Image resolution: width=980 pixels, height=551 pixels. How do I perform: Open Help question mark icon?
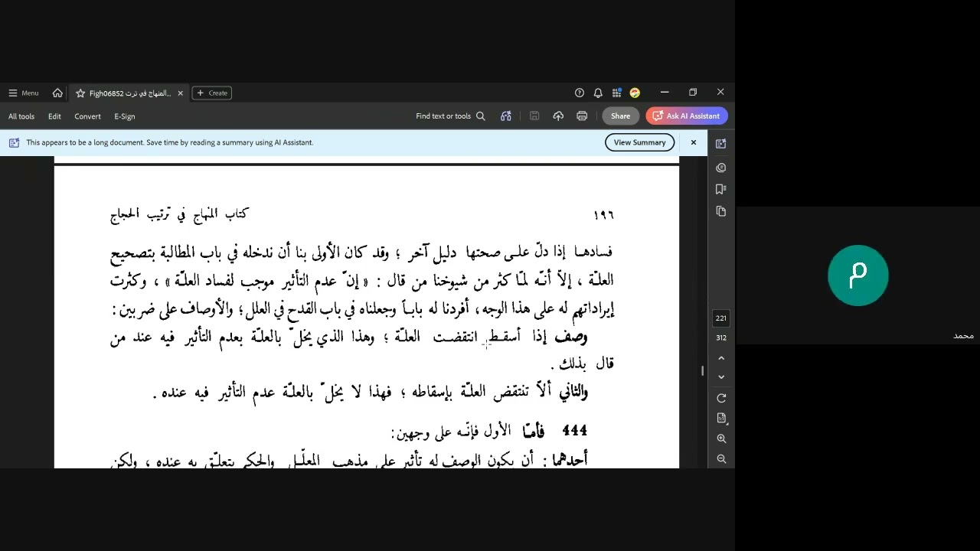[580, 93]
